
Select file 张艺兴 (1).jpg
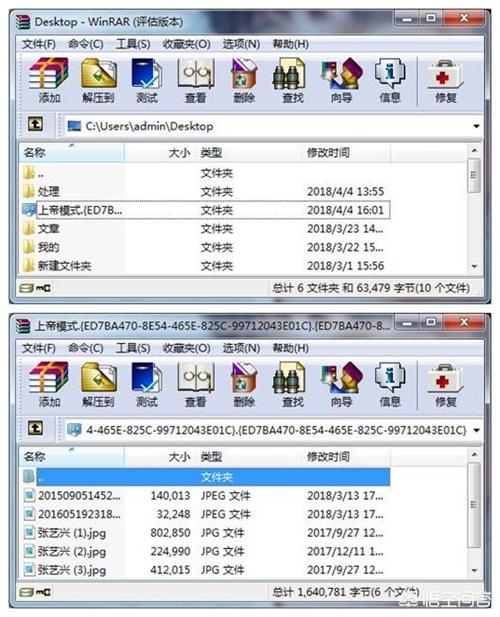[x=205, y=533]
